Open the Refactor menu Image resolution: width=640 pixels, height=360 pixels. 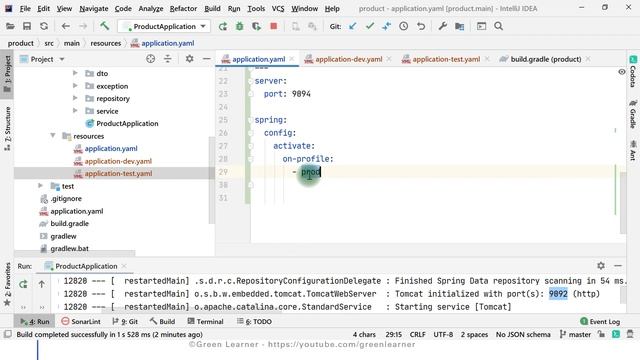(x=183, y=8)
